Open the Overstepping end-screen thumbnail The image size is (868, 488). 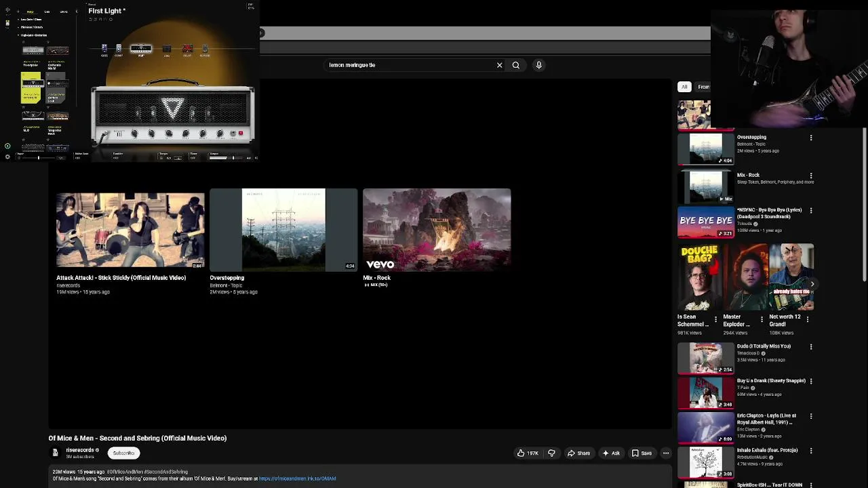pos(283,230)
